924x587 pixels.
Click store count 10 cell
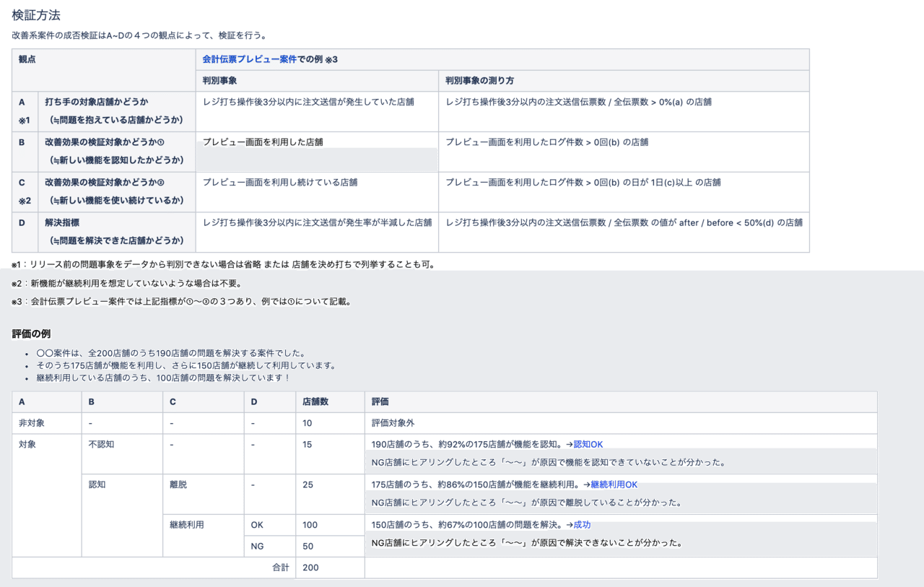[x=330, y=423]
